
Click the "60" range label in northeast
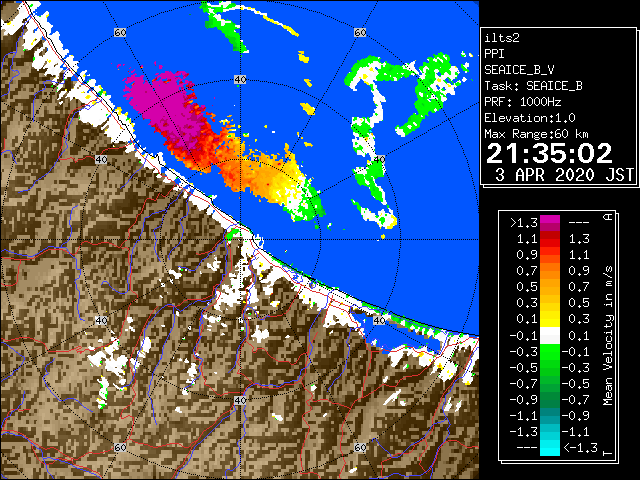[x=360, y=33]
